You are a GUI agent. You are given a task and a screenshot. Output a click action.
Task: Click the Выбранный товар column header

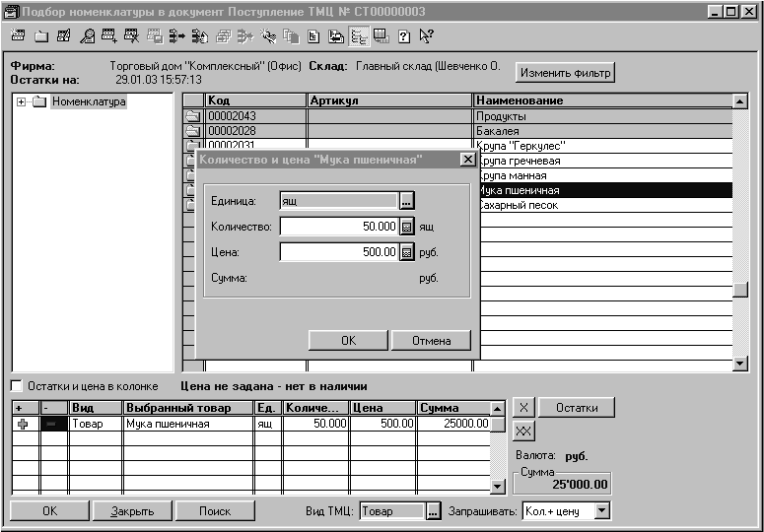tap(188, 408)
